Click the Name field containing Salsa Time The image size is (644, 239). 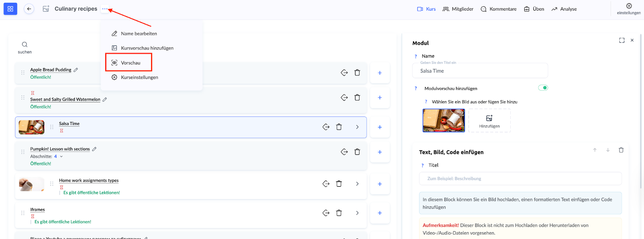tap(480, 71)
